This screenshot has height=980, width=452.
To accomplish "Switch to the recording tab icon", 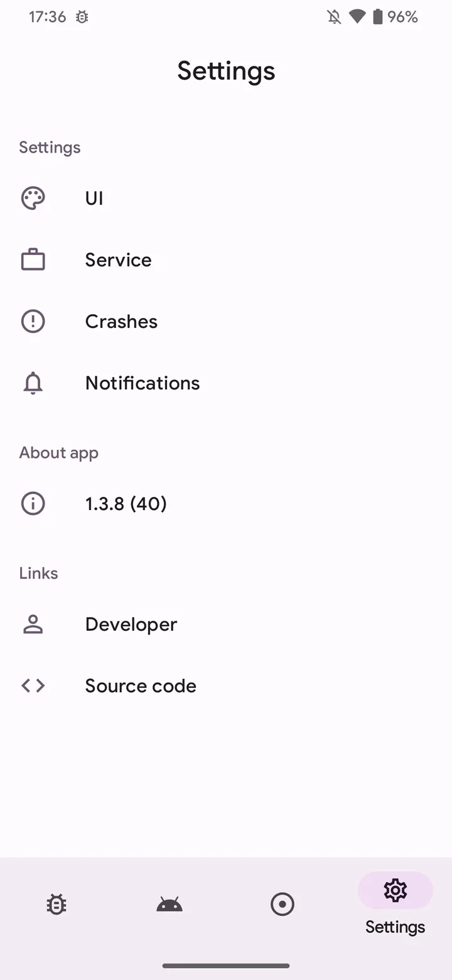I will pyautogui.click(x=282, y=905).
